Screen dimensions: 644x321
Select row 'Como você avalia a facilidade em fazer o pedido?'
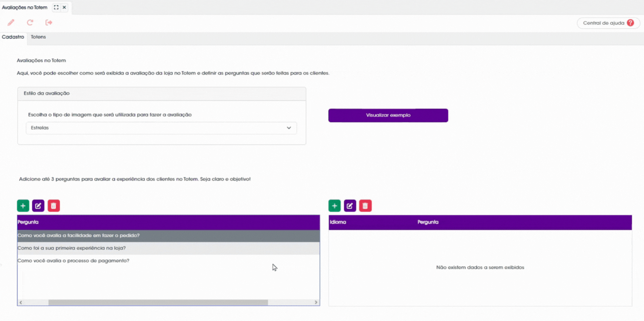(x=168, y=236)
